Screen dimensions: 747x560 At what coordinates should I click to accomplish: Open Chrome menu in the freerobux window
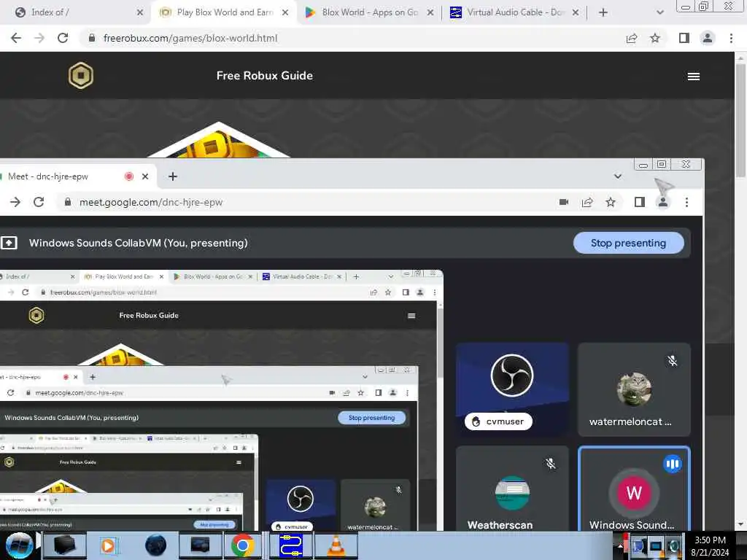[x=731, y=38]
